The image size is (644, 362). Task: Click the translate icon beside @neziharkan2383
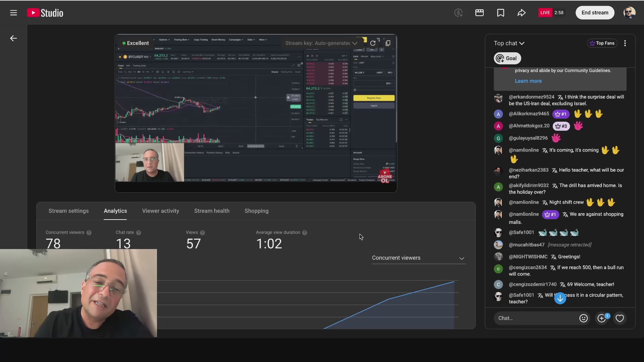[554, 170]
